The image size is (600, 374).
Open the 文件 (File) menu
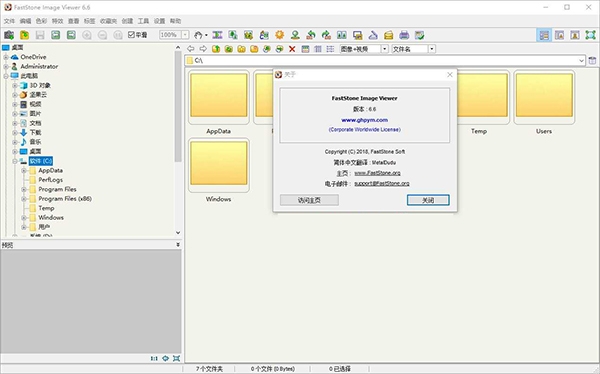9,21
